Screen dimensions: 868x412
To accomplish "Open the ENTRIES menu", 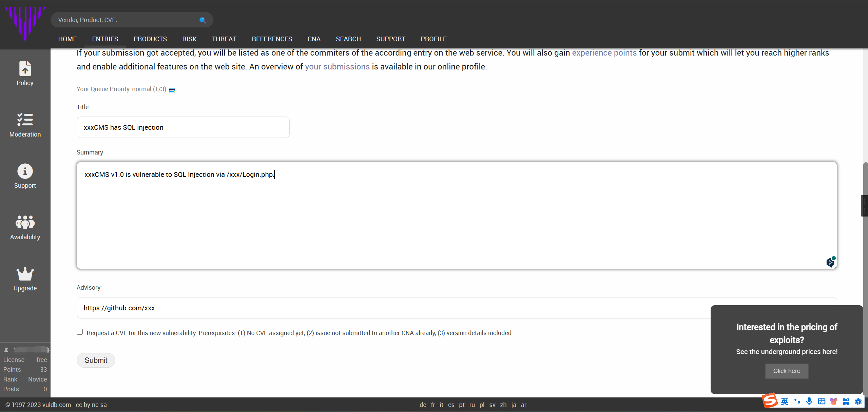I will (105, 39).
